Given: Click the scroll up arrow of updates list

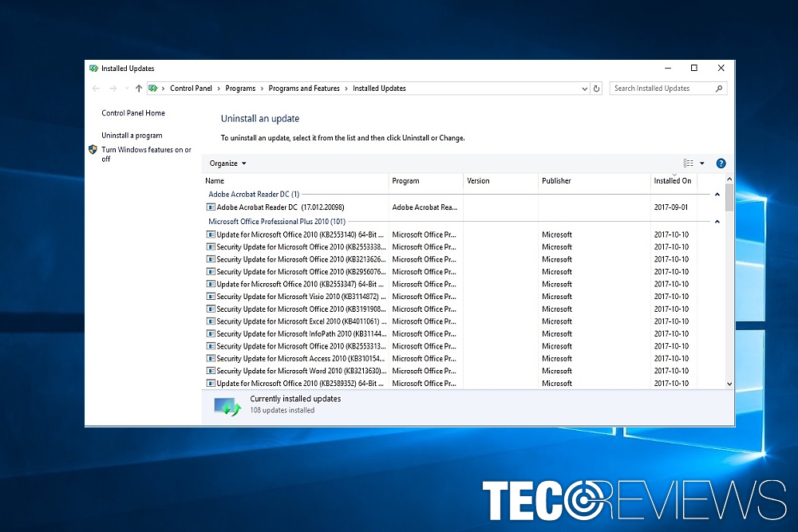Looking at the screenshot, I should click(x=729, y=179).
